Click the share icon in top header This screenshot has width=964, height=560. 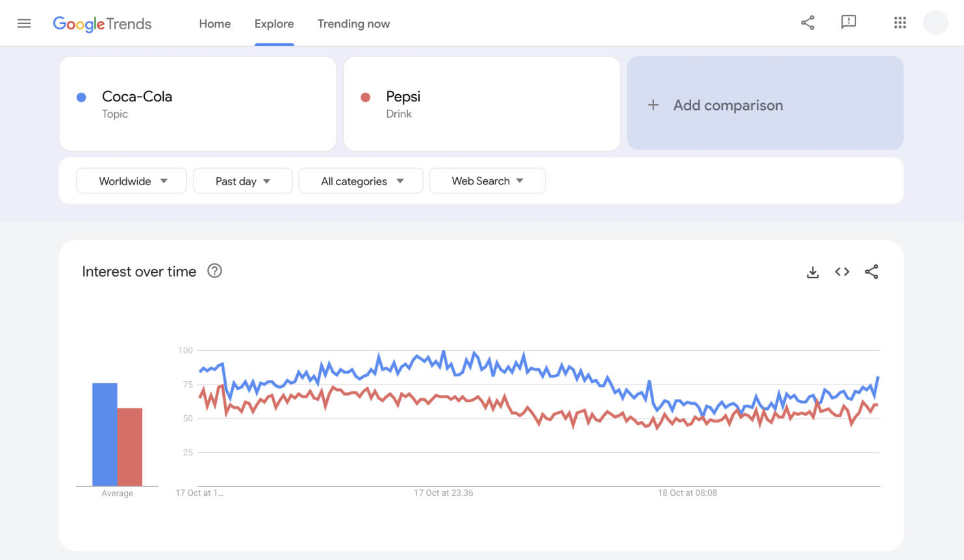click(x=807, y=23)
